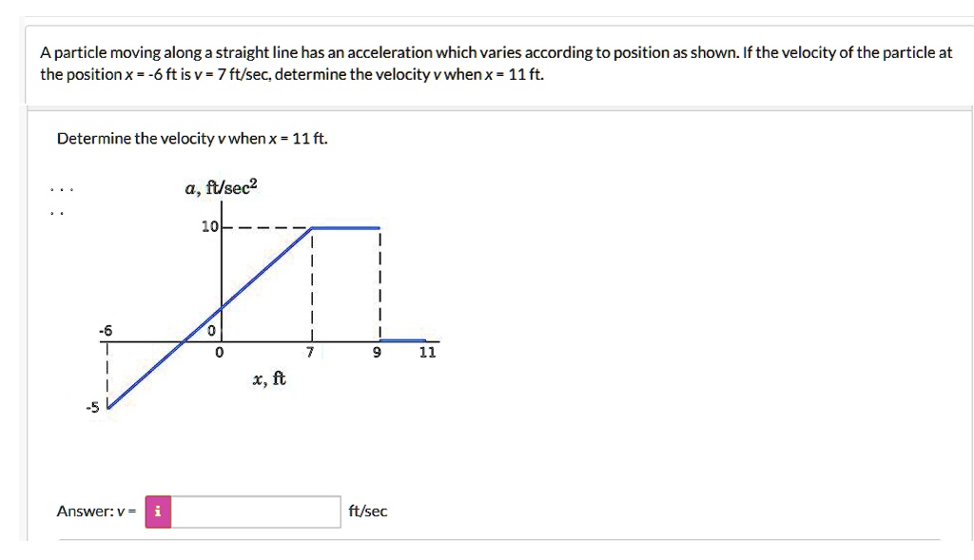
Task: Click the number '7' on the x-axis
Action: (312, 353)
